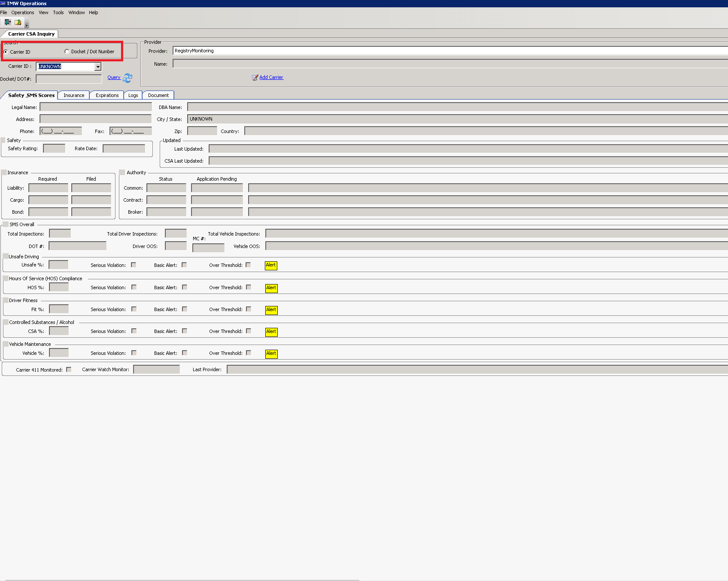
Task: Click the Add Carrier link
Action: coord(271,78)
